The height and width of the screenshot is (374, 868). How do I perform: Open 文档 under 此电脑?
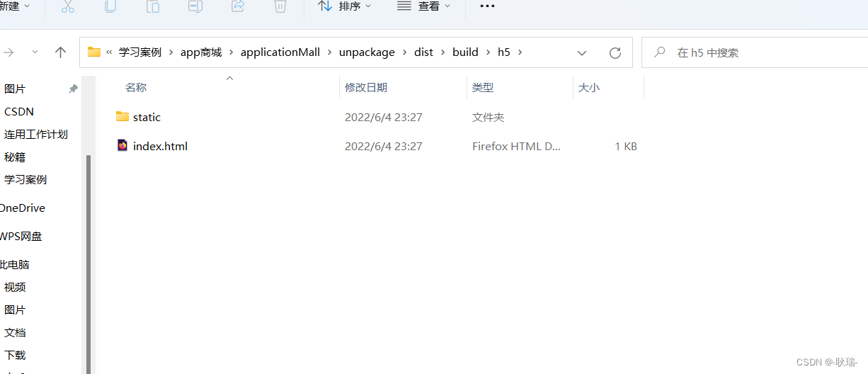coord(15,333)
